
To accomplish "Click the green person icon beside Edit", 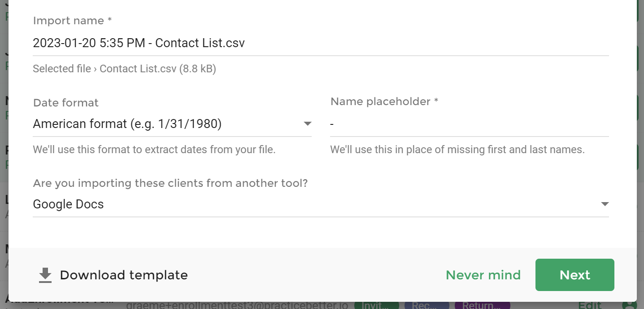I will click(630, 305).
